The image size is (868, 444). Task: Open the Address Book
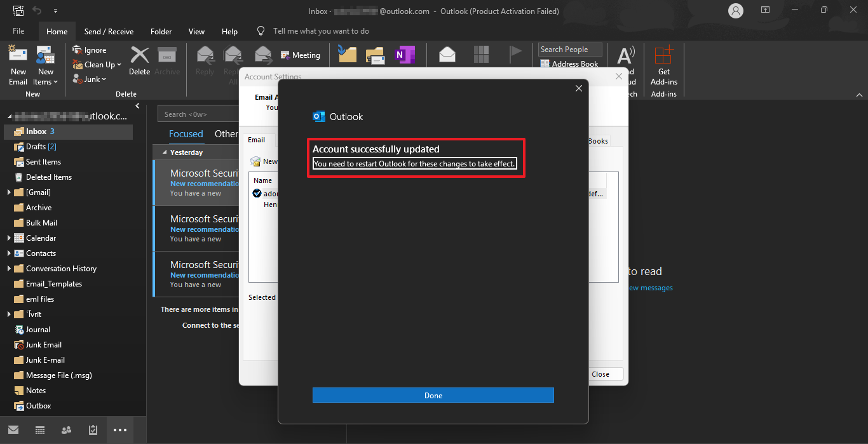(569, 64)
